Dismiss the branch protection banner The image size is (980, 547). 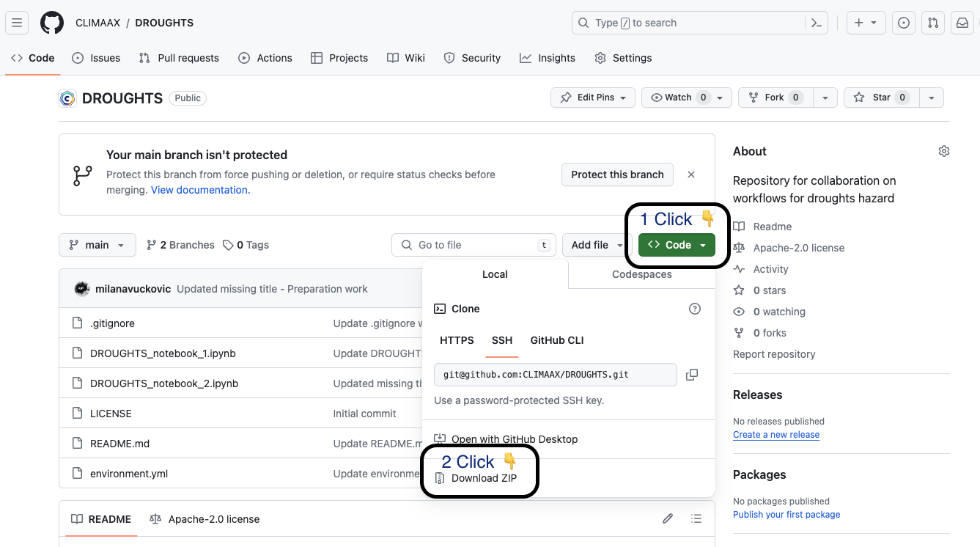pyautogui.click(x=691, y=175)
